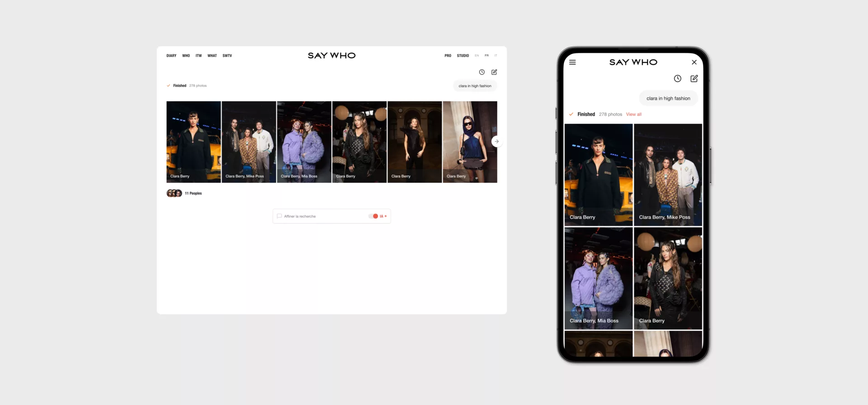Image resolution: width=868 pixels, height=405 pixels.
Task: Tap the phone Clara Berry yellow car photo
Action: click(x=599, y=175)
